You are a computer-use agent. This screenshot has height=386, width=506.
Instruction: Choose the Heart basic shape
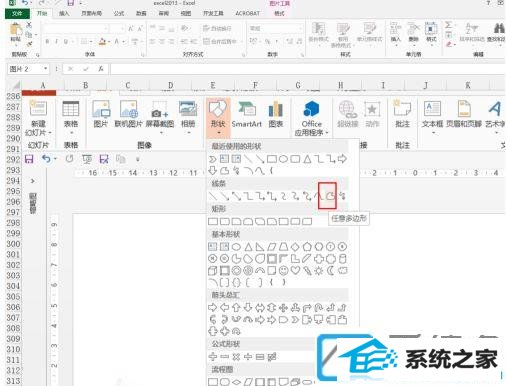(295, 270)
